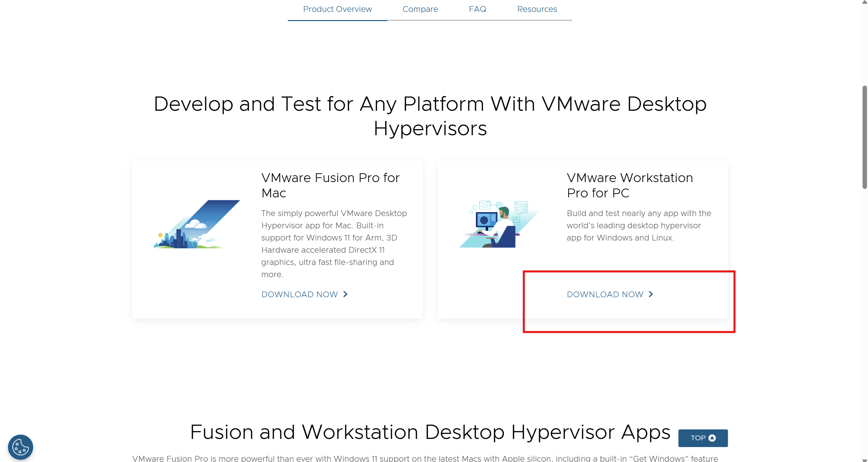Image resolution: width=868 pixels, height=462 pixels.
Task: Click the Workstation Pro description paragraph
Action: click(x=639, y=226)
